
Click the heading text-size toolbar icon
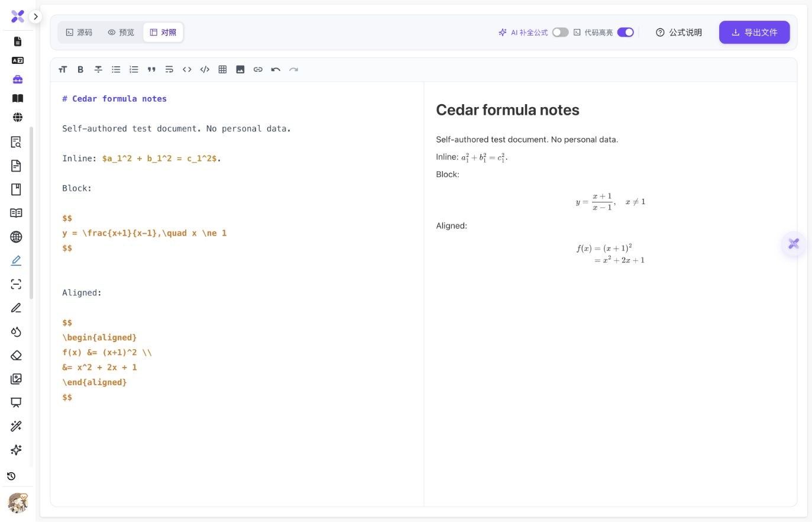pyautogui.click(x=63, y=70)
